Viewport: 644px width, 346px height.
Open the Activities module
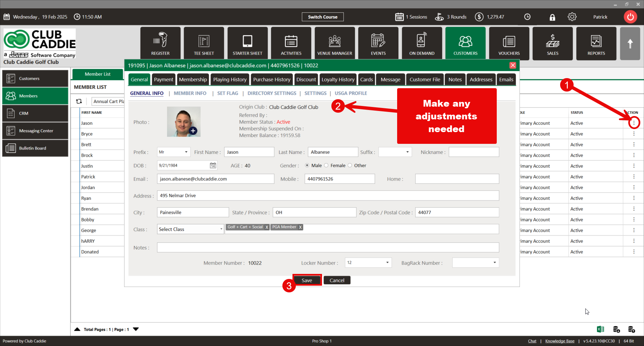291,44
